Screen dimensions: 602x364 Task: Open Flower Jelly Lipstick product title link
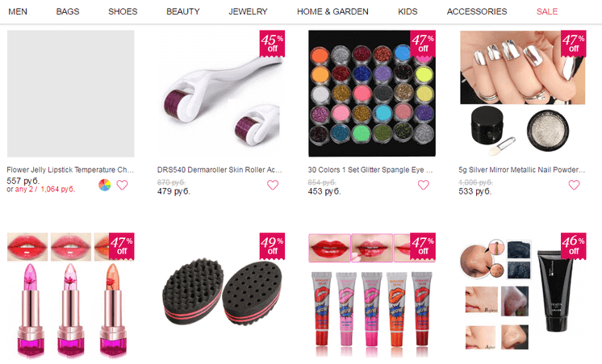pos(70,169)
